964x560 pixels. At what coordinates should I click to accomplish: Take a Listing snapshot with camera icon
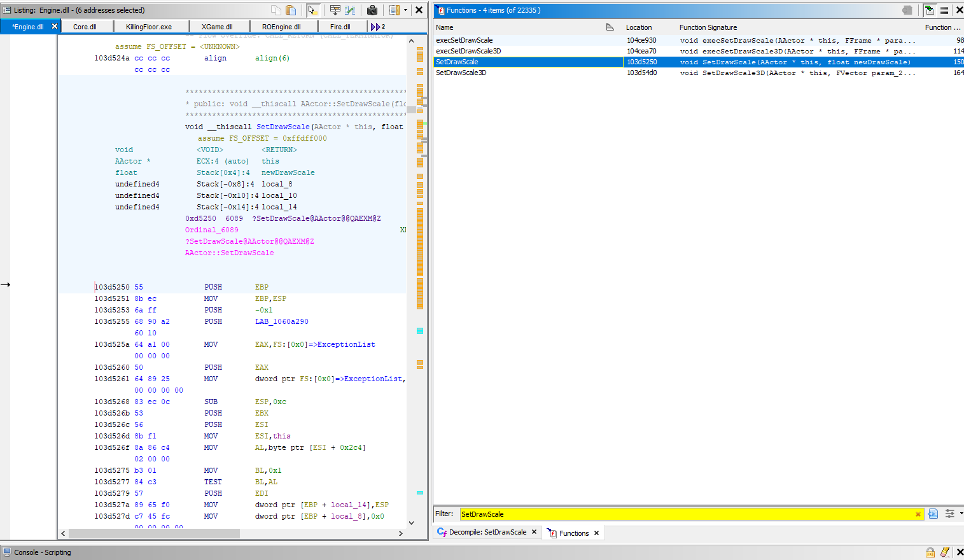point(372,10)
